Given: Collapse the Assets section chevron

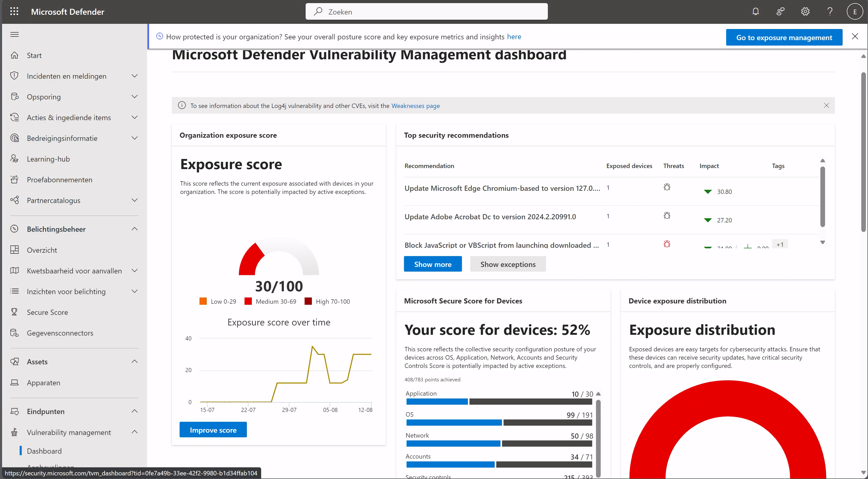Looking at the screenshot, I should click(135, 362).
